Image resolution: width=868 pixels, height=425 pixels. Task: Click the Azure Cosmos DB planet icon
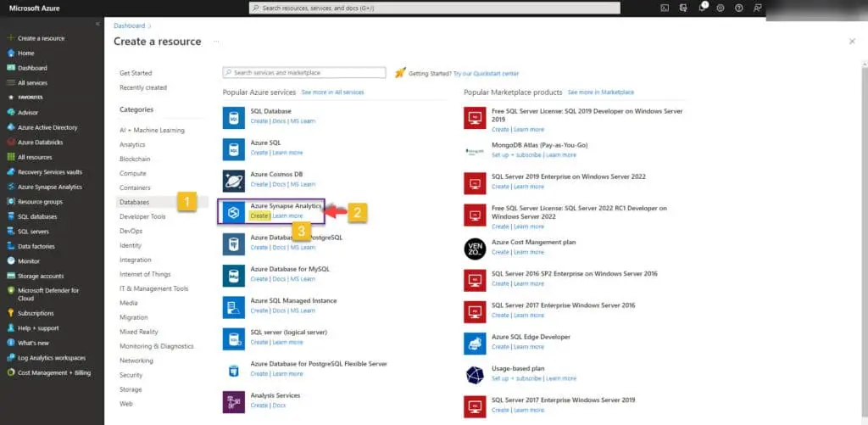tap(234, 181)
